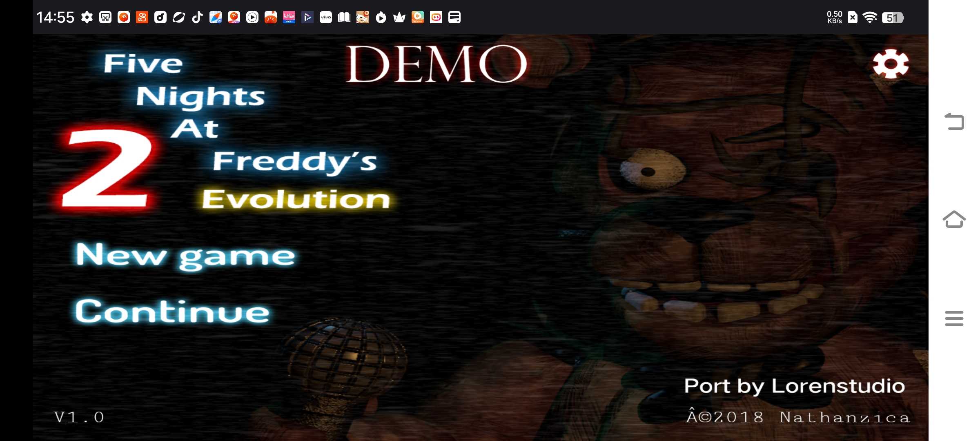Tap the Android back navigation button

tap(954, 121)
